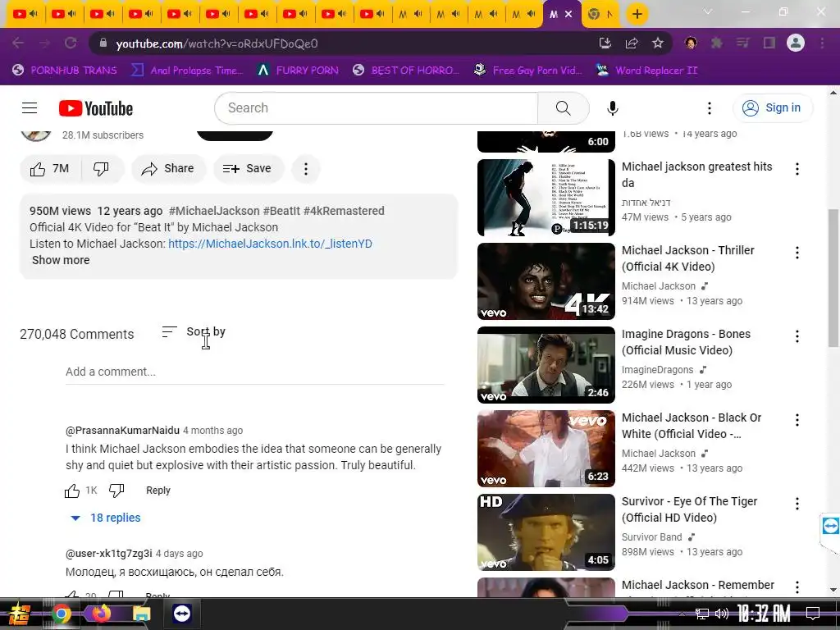Image resolution: width=840 pixels, height=630 pixels.
Task: Click the #4kRemastered hashtag
Action: coord(344,211)
